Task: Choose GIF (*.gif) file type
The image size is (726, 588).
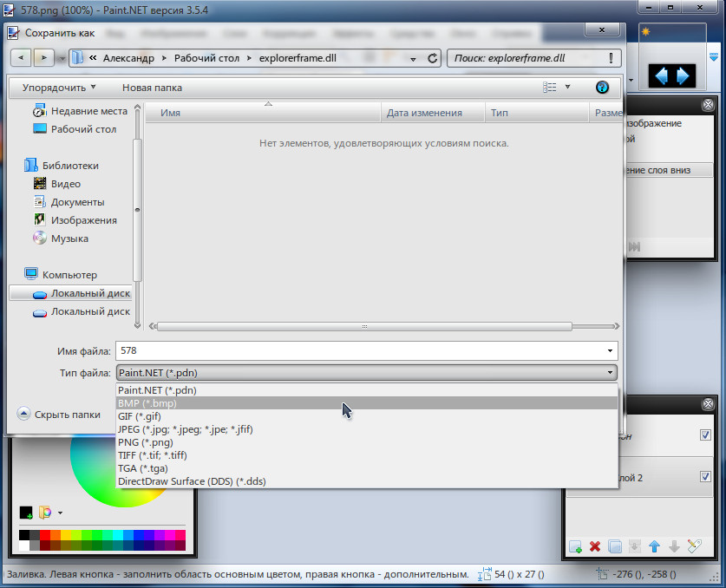Action: (x=367, y=416)
